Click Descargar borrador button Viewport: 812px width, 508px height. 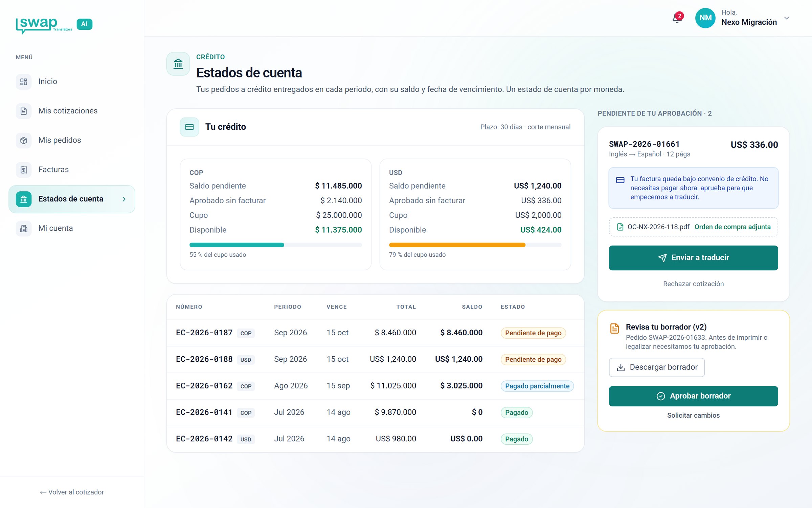(657, 367)
